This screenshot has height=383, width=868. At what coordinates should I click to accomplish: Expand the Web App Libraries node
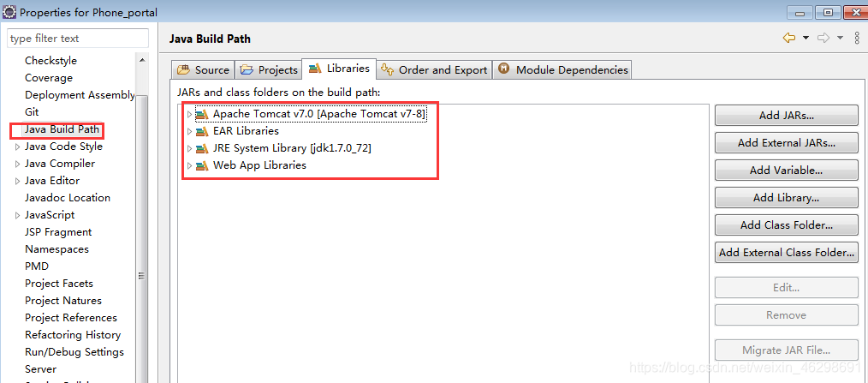(189, 165)
